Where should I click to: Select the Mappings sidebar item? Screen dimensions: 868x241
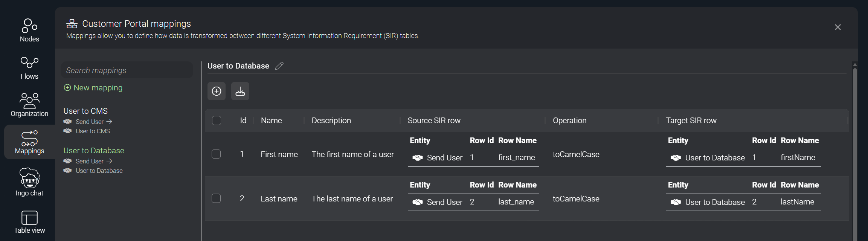tap(29, 142)
